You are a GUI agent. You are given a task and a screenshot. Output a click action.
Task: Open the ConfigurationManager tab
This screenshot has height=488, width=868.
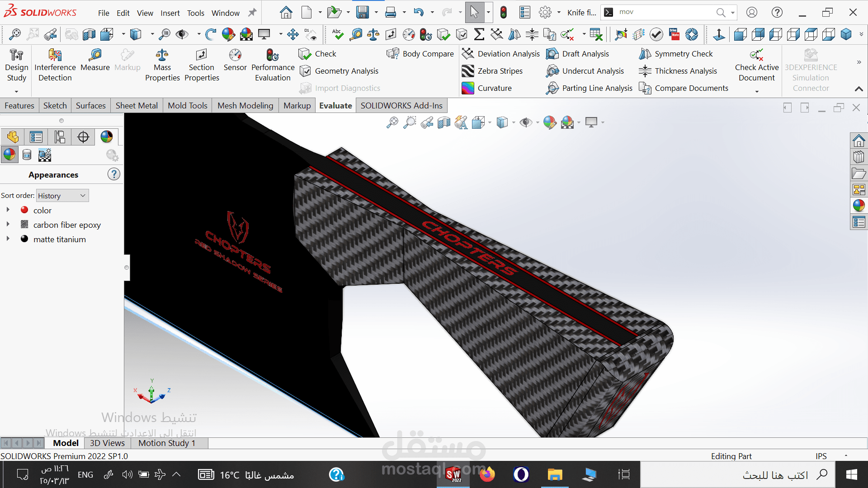pos(60,137)
